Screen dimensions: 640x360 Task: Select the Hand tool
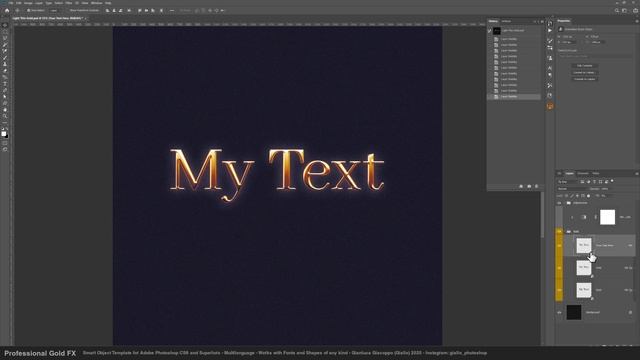(x=5, y=110)
